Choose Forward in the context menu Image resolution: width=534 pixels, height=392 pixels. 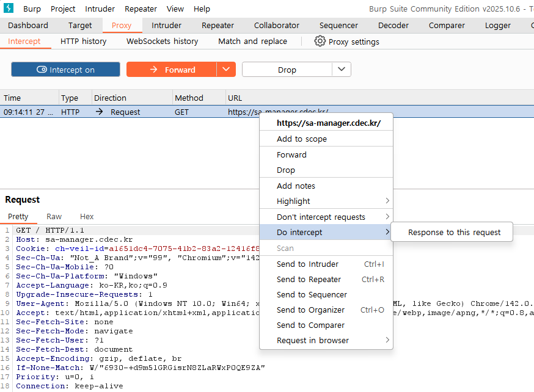pyautogui.click(x=326, y=155)
